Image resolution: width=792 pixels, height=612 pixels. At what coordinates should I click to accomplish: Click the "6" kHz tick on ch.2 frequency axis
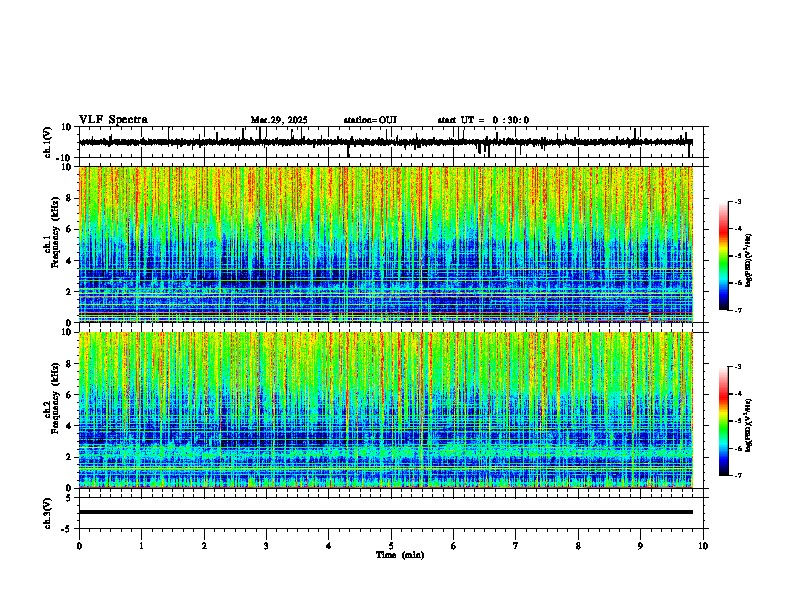click(69, 394)
